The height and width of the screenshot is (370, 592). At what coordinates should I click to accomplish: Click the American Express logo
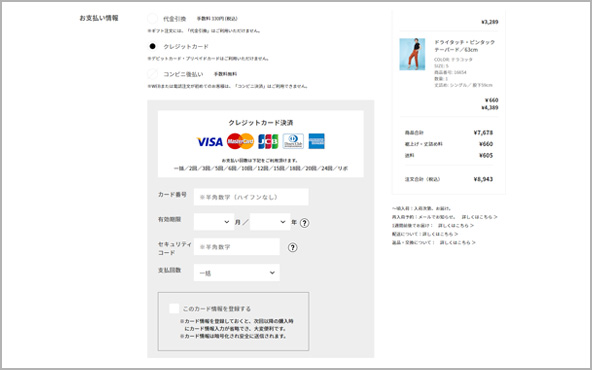click(x=316, y=141)
